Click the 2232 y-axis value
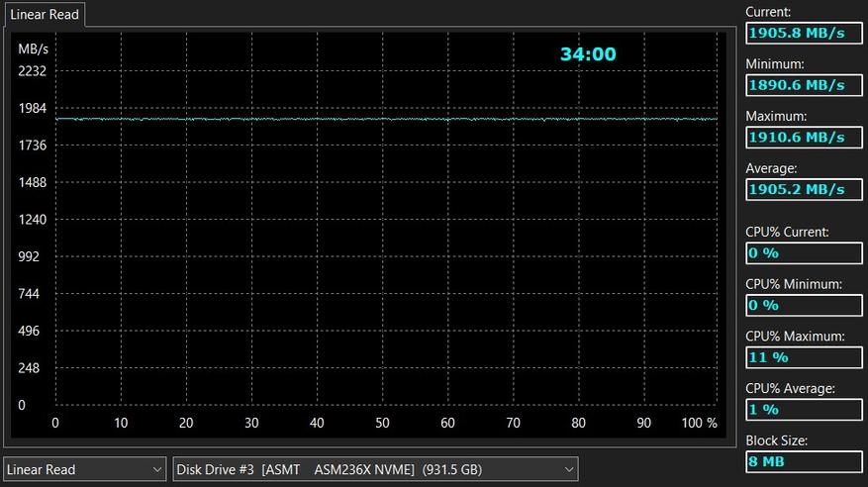This screenshot has width=868, height=487. tap(32, 71)
